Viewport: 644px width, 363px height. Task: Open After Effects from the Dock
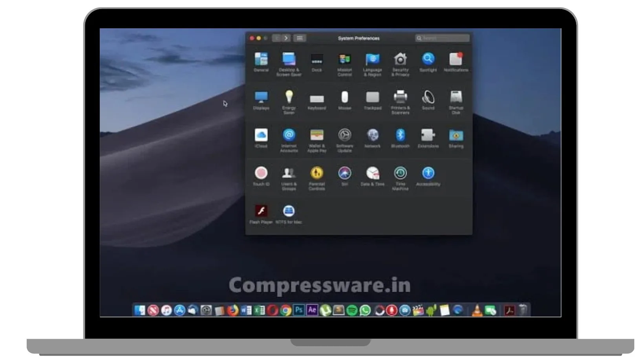(312, 310)
